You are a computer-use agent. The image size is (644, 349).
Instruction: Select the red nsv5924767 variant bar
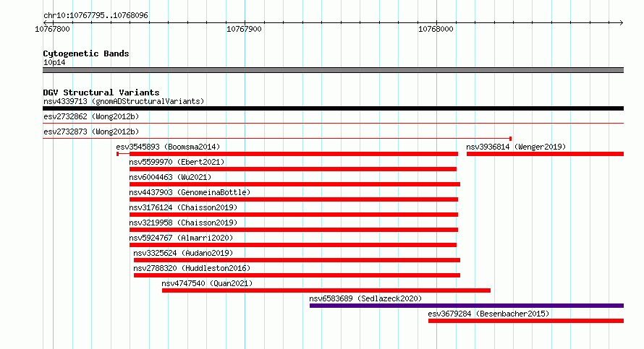293,245
